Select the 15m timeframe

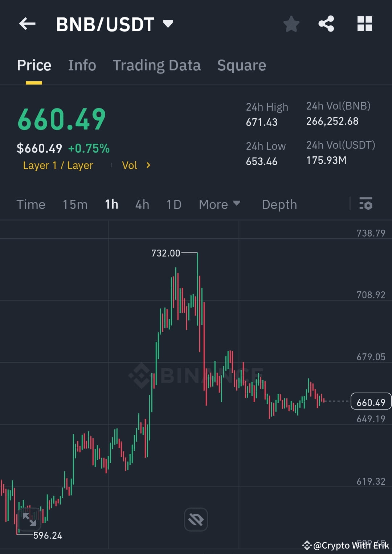[x=75, y=204]
